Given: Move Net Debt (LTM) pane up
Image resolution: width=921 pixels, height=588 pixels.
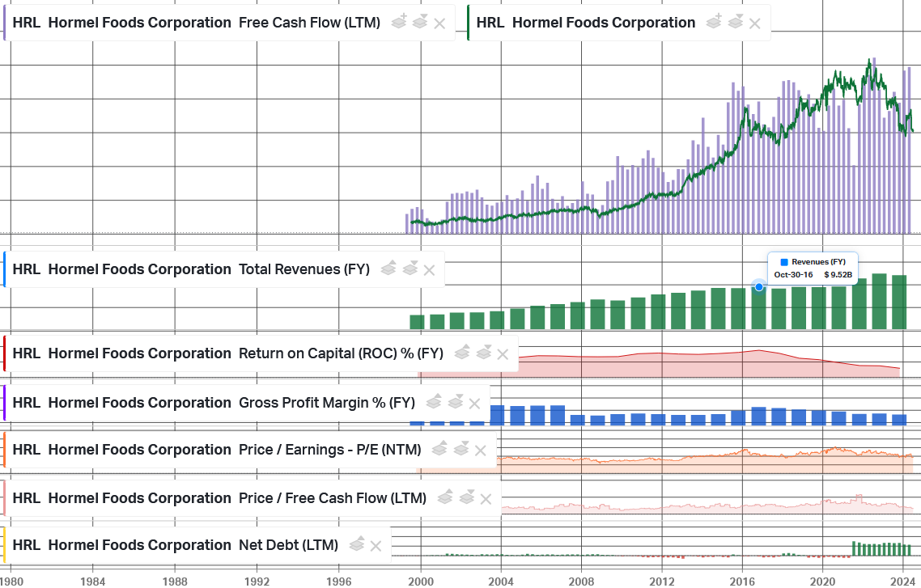Looking at the screenshot, I should (x=357, y=544).
